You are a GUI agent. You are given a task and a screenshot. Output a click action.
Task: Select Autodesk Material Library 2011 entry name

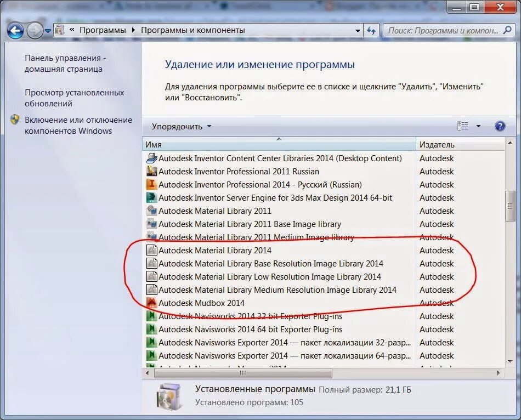tap(215, 211)
